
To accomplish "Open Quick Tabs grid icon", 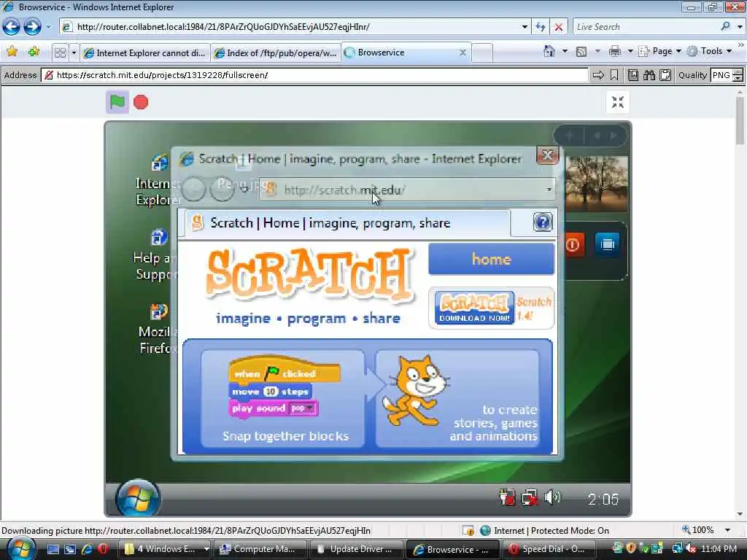I will tap(60, 52).
